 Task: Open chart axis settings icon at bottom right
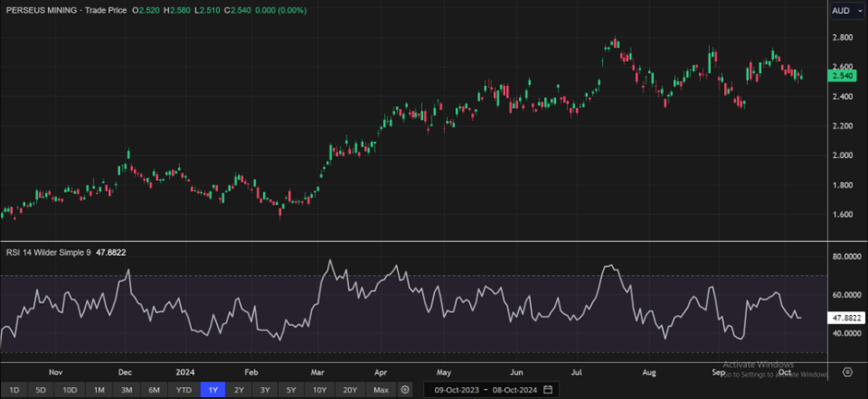847,372
